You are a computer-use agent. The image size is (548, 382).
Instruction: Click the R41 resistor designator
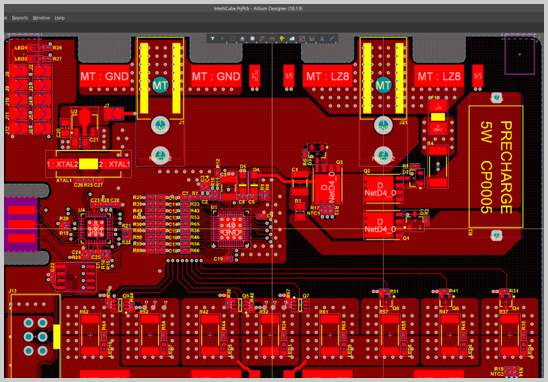pyautogui.click(x=454, y=291)
